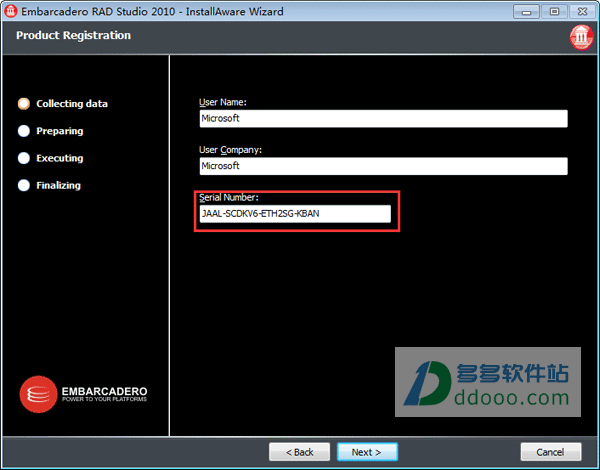Viewport: 600px width, 470px height.
Task: Click the Collecting data step text
Action: tap(72, 104)
